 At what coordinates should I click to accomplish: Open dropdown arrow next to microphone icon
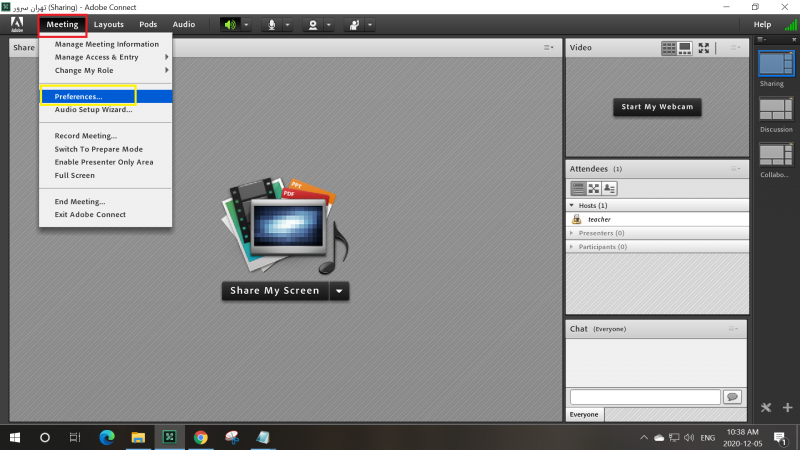click(288, 24)
